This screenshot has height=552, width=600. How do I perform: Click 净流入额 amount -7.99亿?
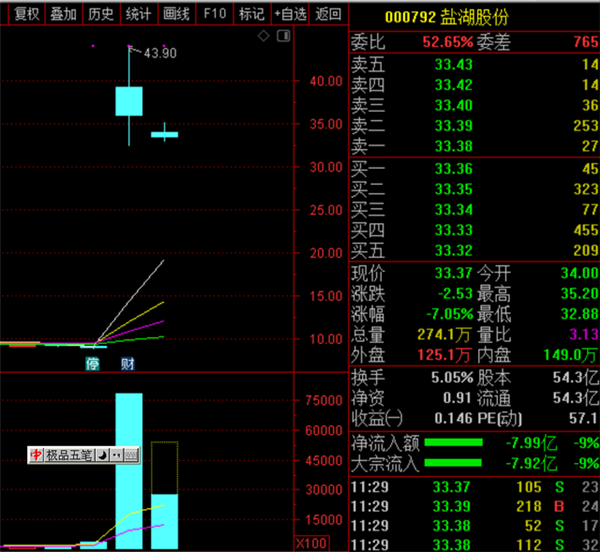tap(531, 443)
